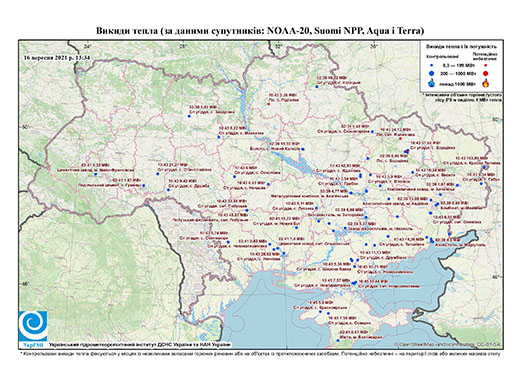520x368 pixels.
Task: Select blue marker labeled 103.95 MW
Action: point(484,167)
